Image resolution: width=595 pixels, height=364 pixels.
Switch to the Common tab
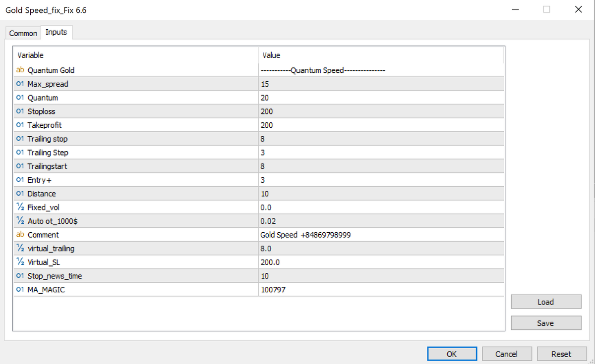click(x=23, y=33)
